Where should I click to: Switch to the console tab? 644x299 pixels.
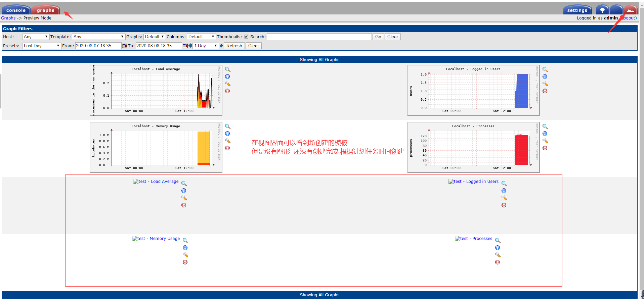pos(16,10)
